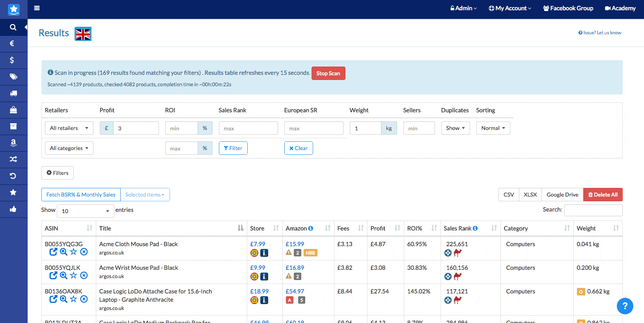Favorite the Acme Cloth Mouse Pad with star
644x323 pixels.
(73, 252)
